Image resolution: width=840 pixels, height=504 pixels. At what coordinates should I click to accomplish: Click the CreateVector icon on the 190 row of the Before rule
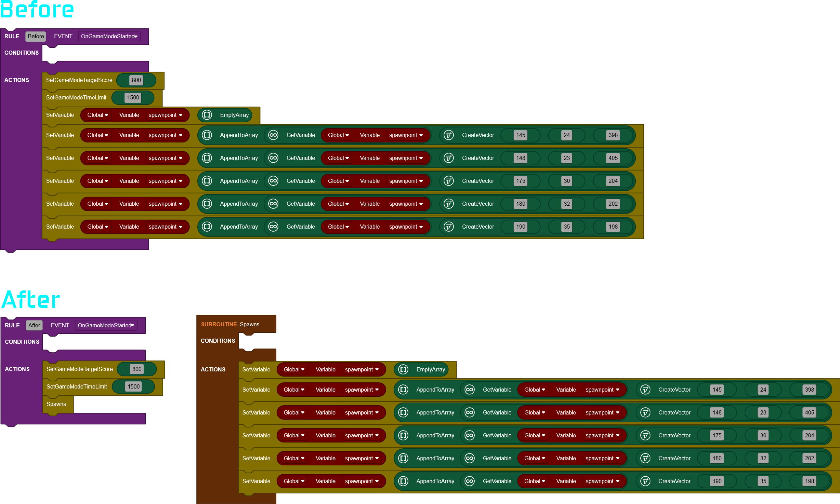point(449,227)
